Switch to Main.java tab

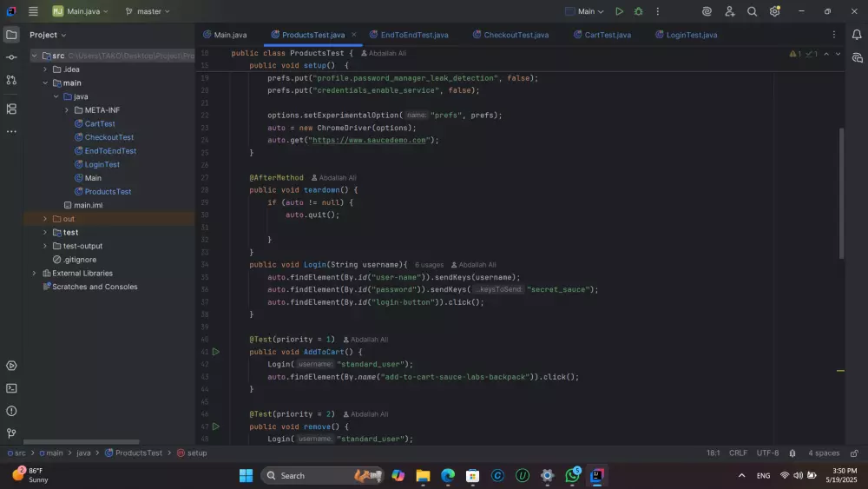click(x=226, y=35)
